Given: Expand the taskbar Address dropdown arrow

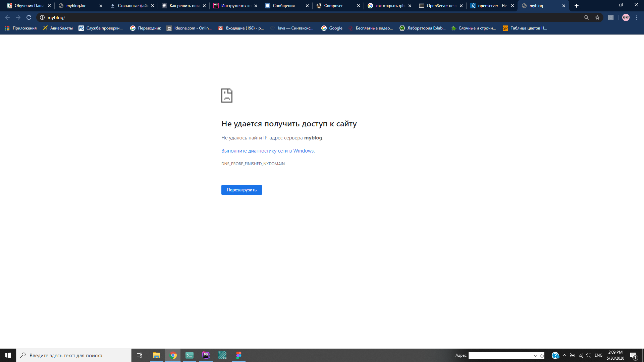Looking at the screenshot, I should [535, 356].
